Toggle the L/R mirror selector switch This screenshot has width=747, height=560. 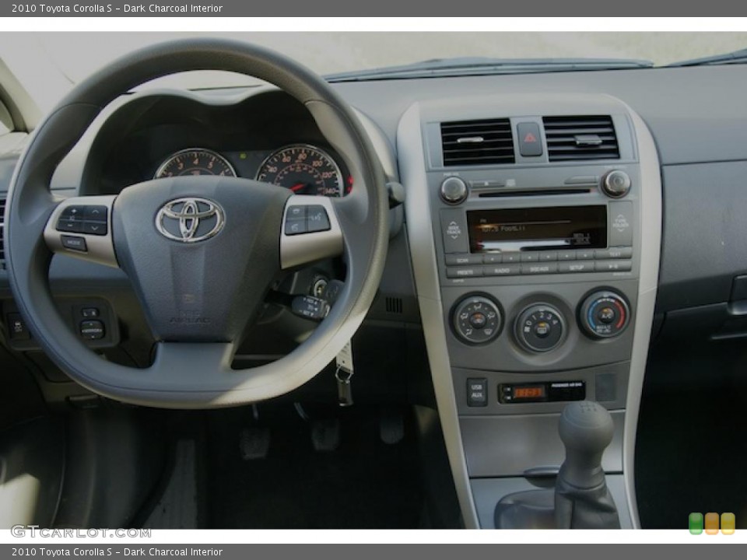tap(89, 313)
